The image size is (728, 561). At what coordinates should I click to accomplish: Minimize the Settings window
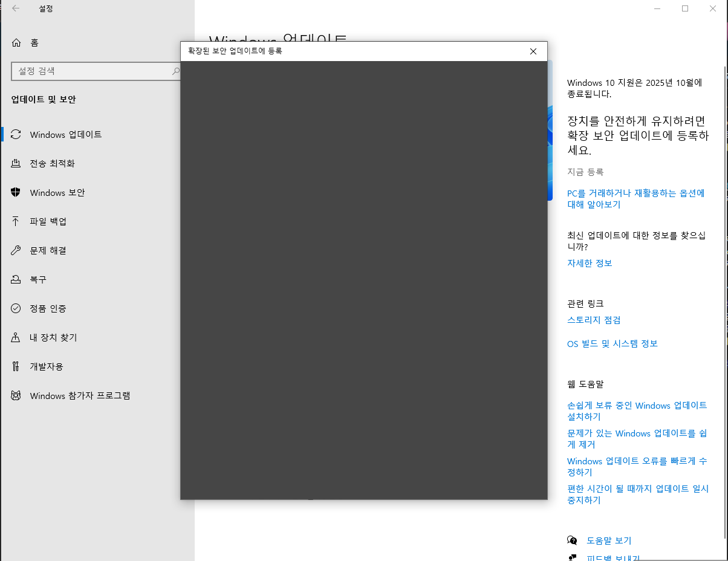click(x=658, y=8)
